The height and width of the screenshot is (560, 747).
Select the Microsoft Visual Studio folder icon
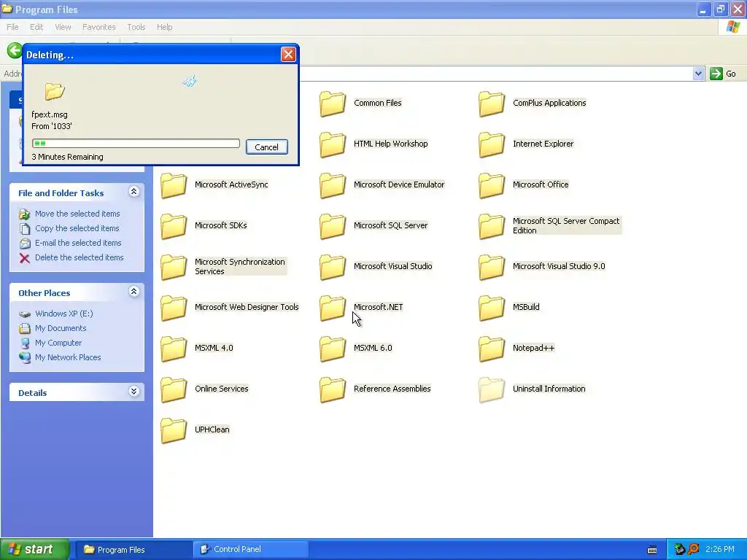click(332, 267)
